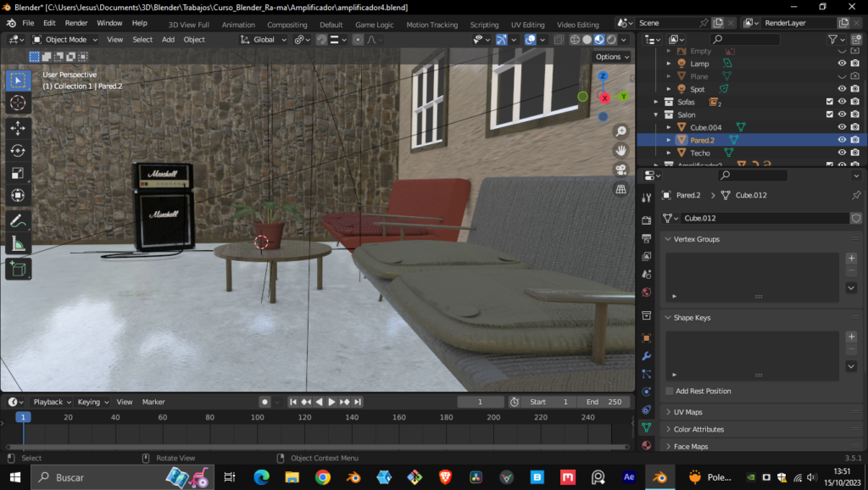Viewport: 868px width, 490px height.
Task: Click the zoom view magnifier icon
Action: click(x=621, y=131)
